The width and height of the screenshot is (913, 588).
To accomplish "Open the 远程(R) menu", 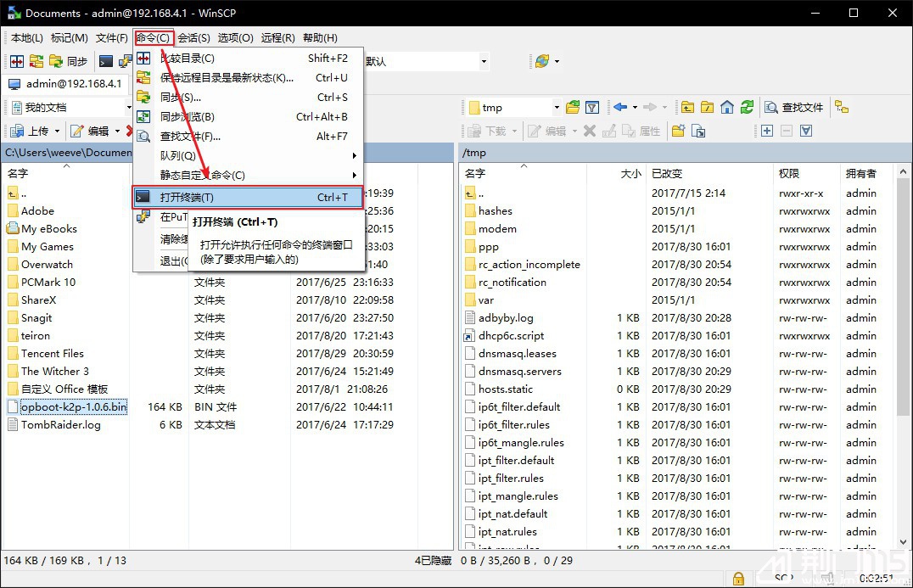I will pyautogui.click(x=277, y=38).
